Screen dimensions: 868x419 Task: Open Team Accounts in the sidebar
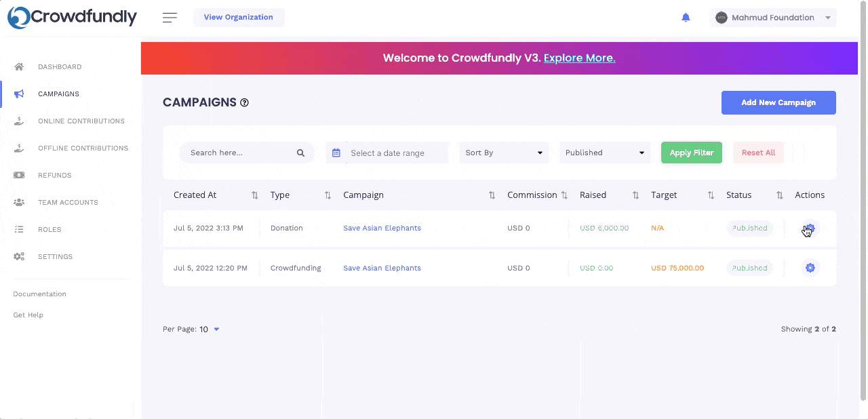click(68, 202)
